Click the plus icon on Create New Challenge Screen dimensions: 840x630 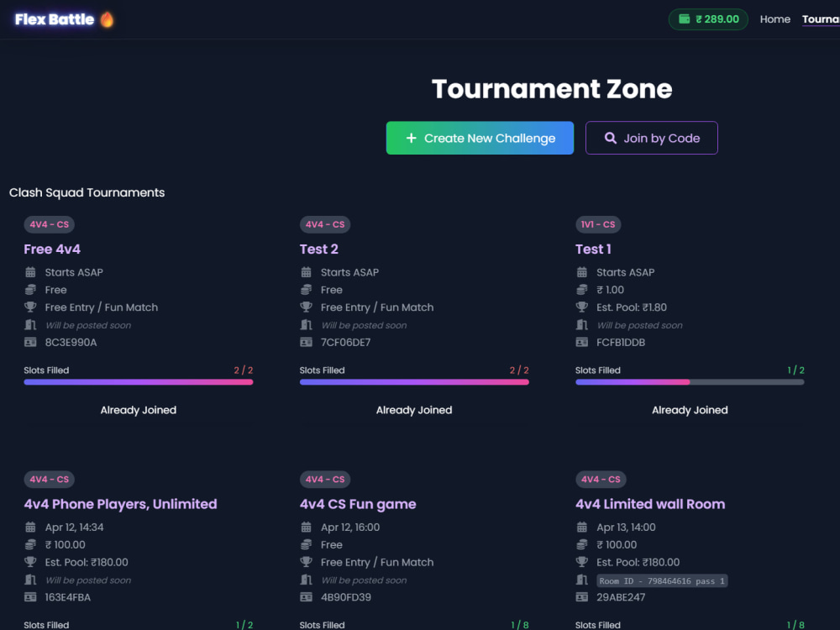click(x=411, y=139)
